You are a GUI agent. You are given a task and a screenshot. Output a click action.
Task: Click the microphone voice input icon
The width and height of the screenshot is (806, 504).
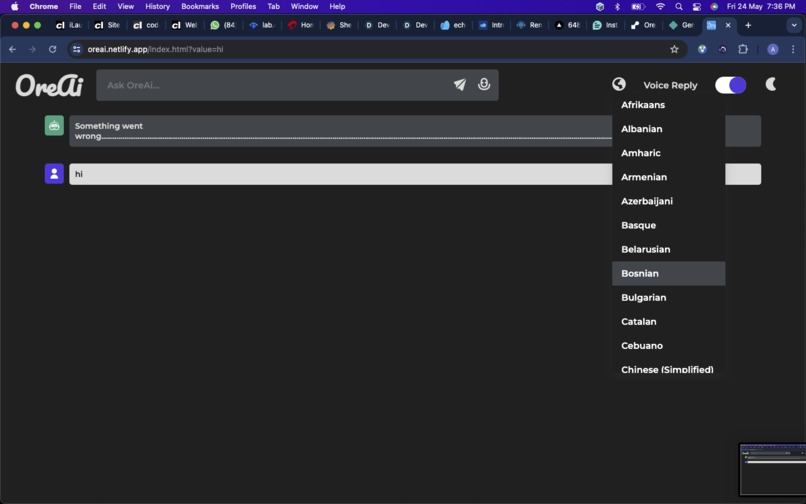484,84
